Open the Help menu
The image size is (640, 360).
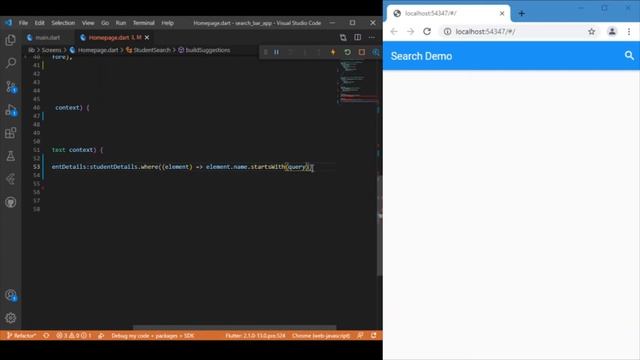point(167,23)
